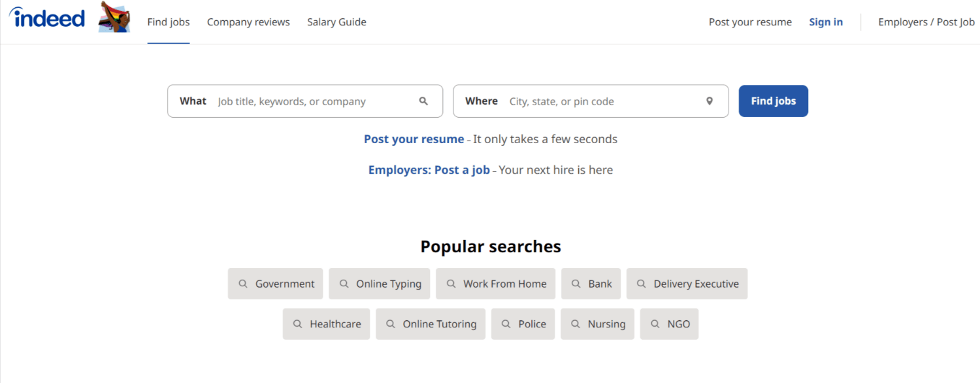Screen dimensions: 980x383
Task: Click the Indeed logo
Action: pos(47,18)
